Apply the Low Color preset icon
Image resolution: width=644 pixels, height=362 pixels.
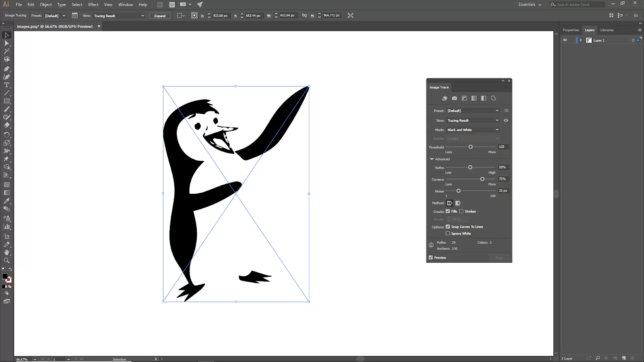click(464, 98)
